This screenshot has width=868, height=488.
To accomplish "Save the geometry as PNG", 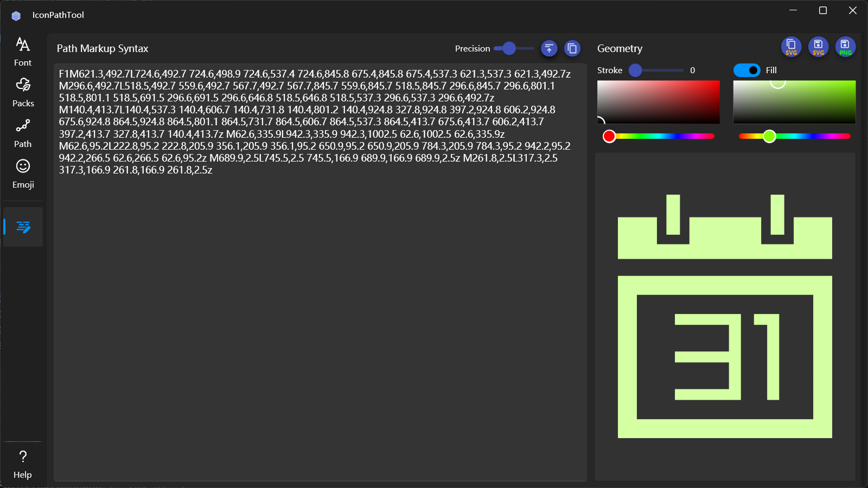I will (845, 47).
